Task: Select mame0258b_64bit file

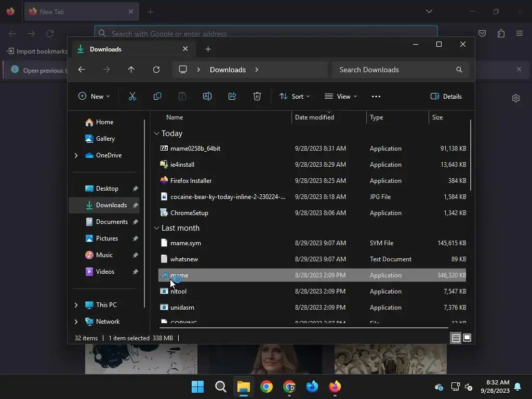Action: [312, 149]
